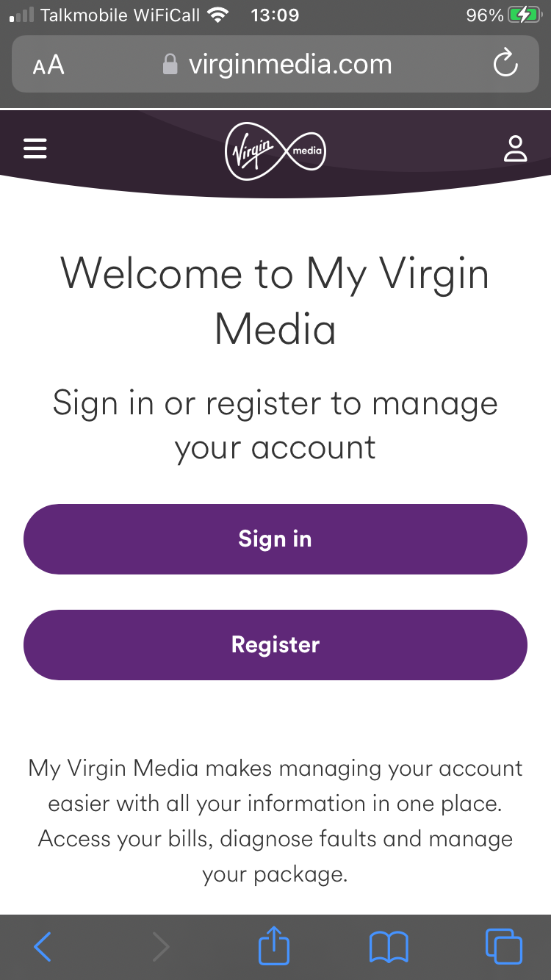Tap the padlock icon in address bar
The width and height of the screenshot is (551, 980).
click(x=170, y=64)
